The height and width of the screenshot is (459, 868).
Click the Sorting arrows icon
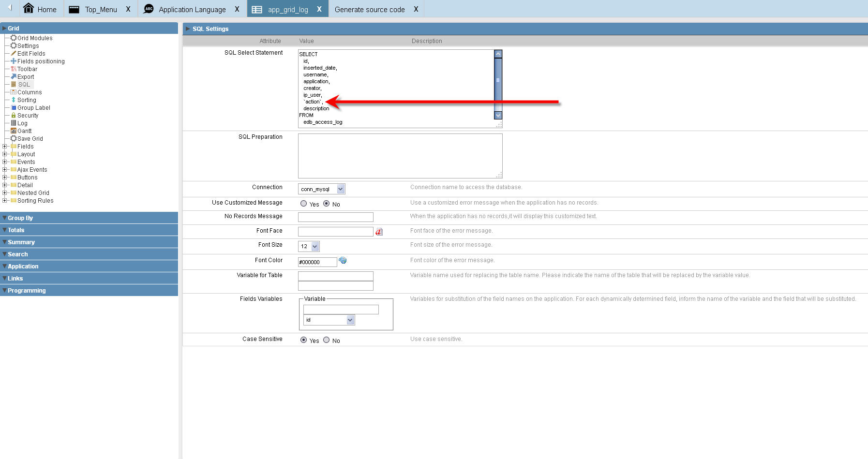tap(14, 100)
